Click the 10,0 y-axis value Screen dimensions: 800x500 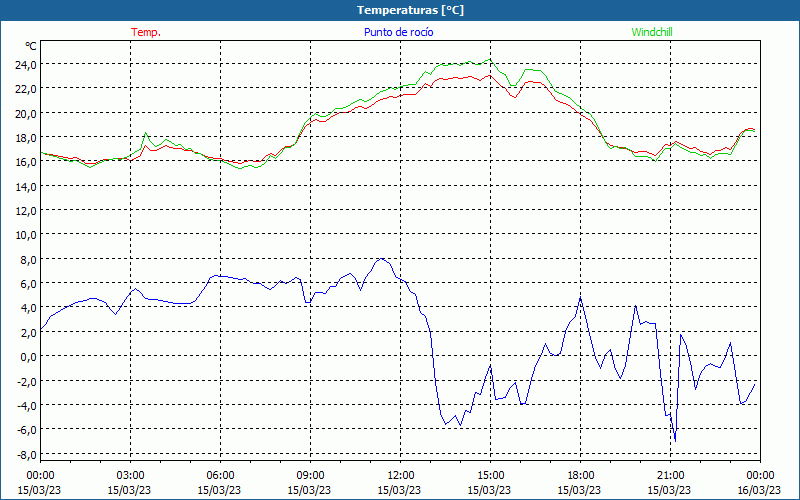click(26, 235)
